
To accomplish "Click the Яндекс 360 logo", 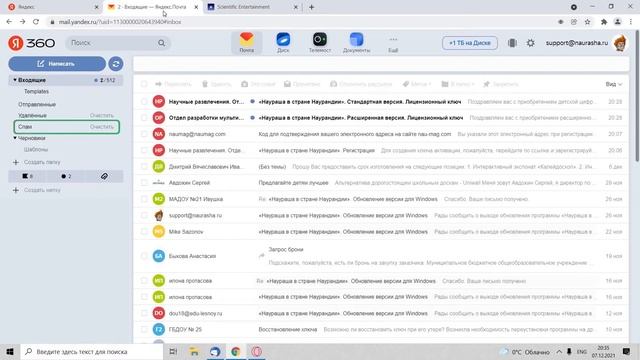I will click(32, 43).
